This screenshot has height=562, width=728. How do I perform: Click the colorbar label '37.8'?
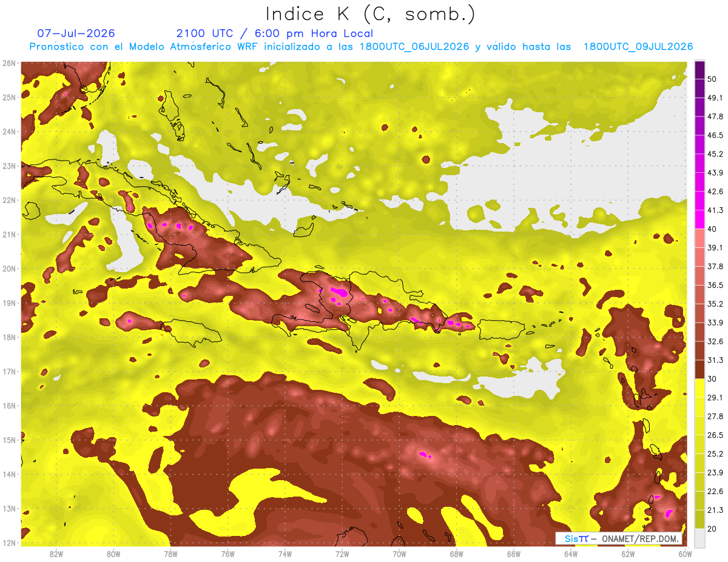click(715, 266)
